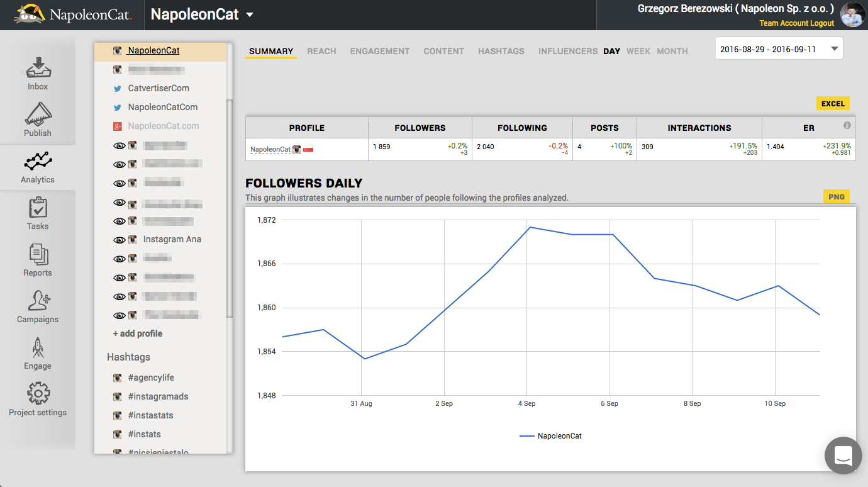
Task: Open NapoleonCat link in profile table
Action: (x=270, y=150)
